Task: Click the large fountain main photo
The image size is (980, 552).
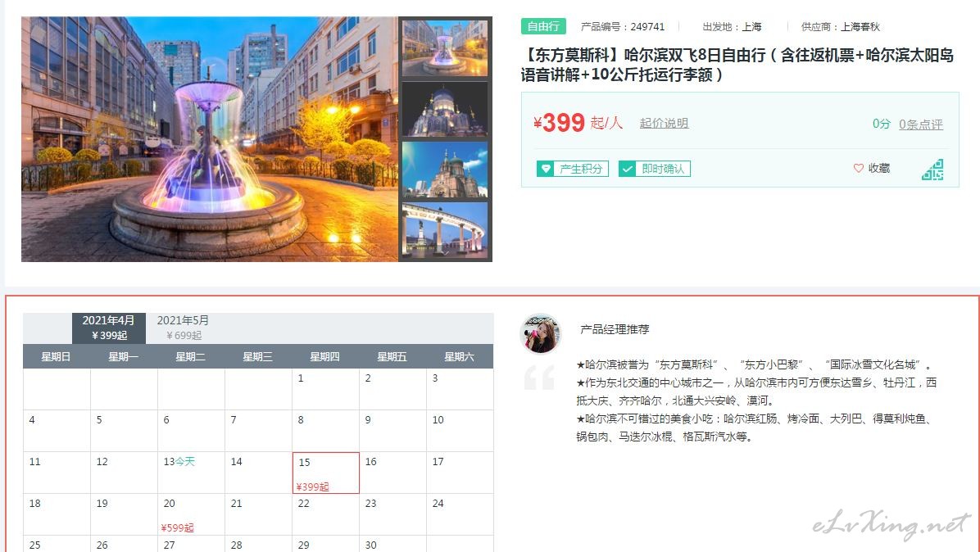Action: pos(210,139)
